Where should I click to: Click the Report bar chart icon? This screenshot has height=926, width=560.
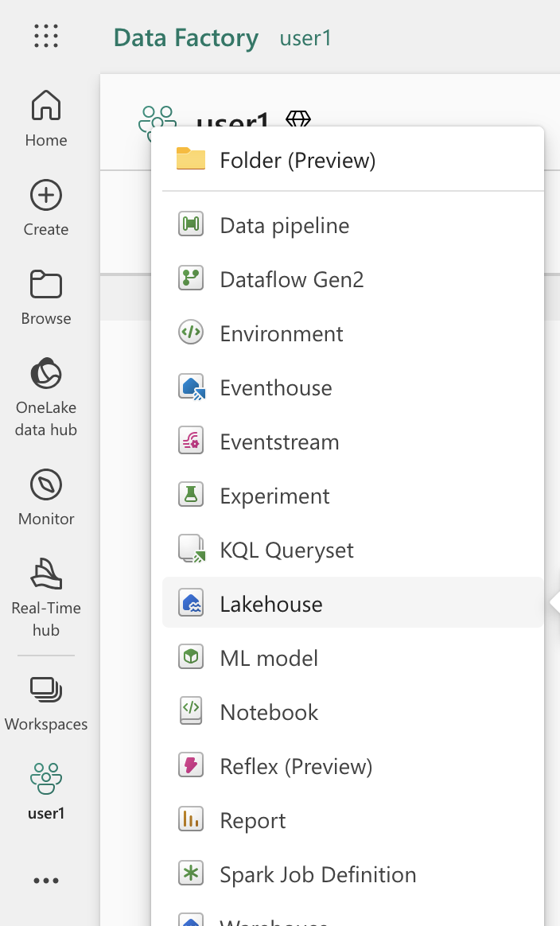coord(191,819)
